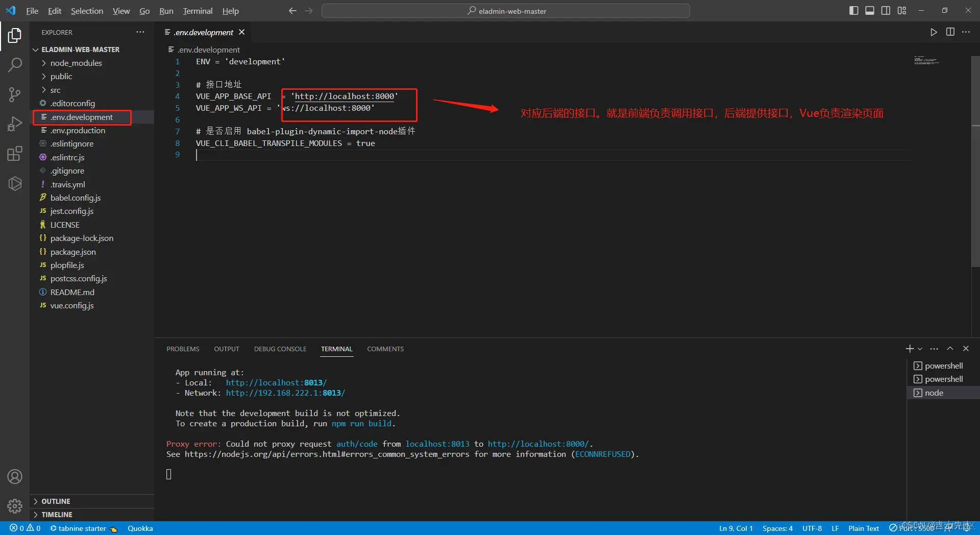
Task: Open Source Control view
Action: [x=15, y=94]
